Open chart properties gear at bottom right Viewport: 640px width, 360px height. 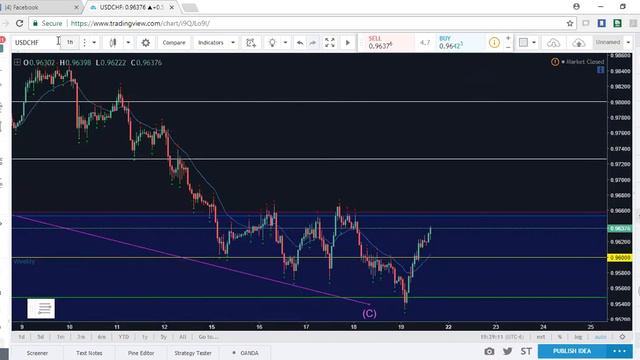[x=622, y=337]
